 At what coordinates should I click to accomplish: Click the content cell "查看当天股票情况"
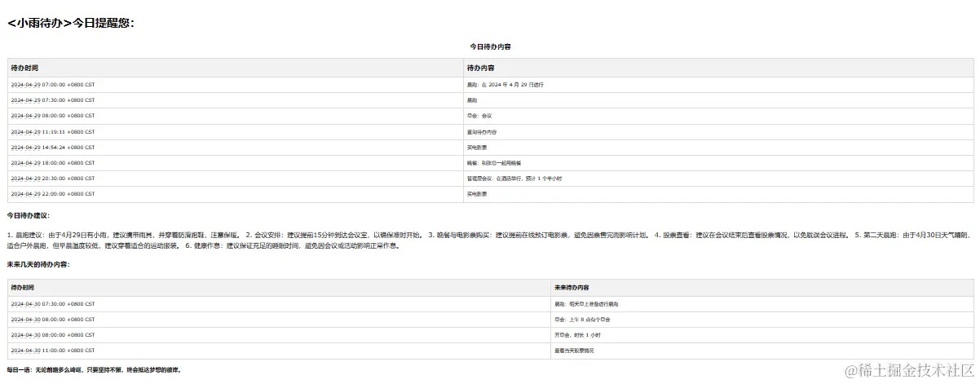(x=762, y=351)
